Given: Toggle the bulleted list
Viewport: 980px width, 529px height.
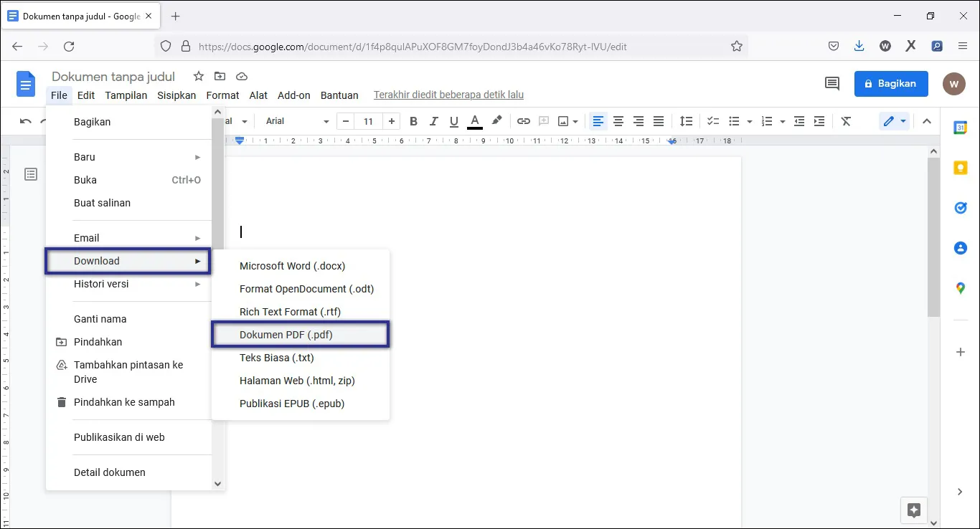Looking at the screenshot, I should [x=733, y=120].
